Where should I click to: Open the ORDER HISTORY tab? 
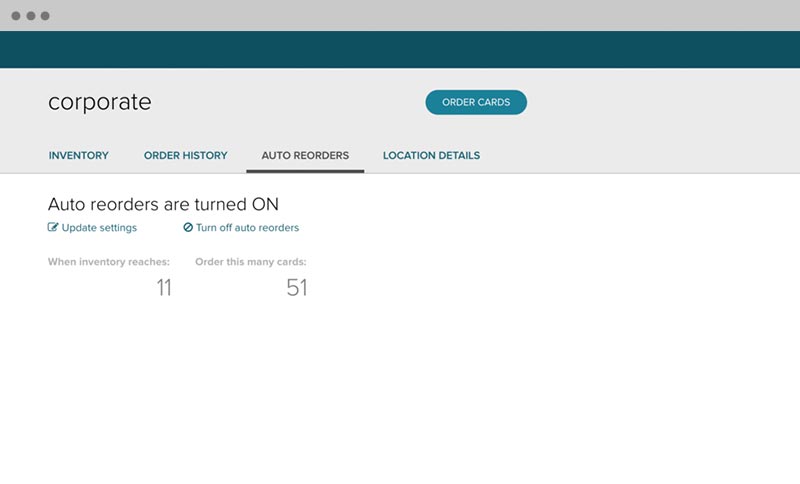185,156
